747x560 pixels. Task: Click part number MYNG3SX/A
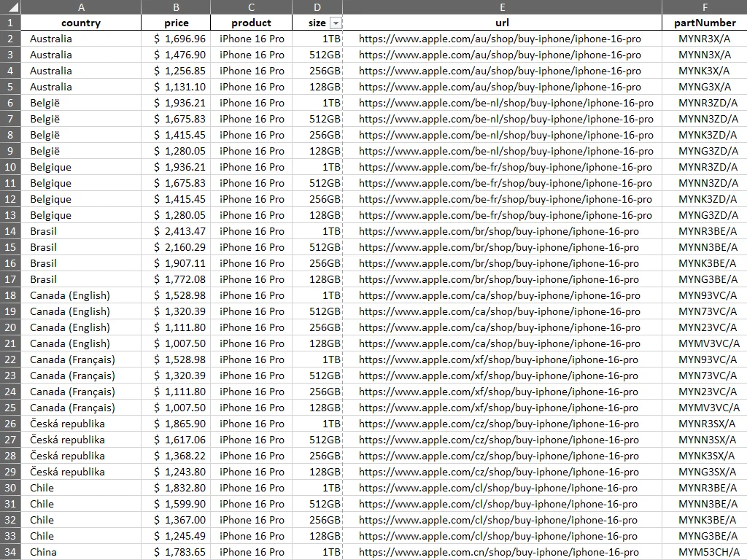705,472
